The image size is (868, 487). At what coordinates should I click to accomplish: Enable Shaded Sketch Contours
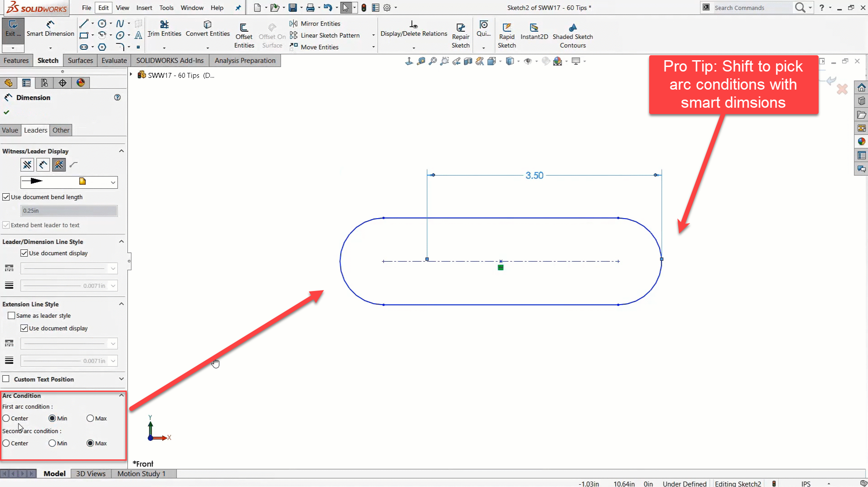tap(573, 35)
